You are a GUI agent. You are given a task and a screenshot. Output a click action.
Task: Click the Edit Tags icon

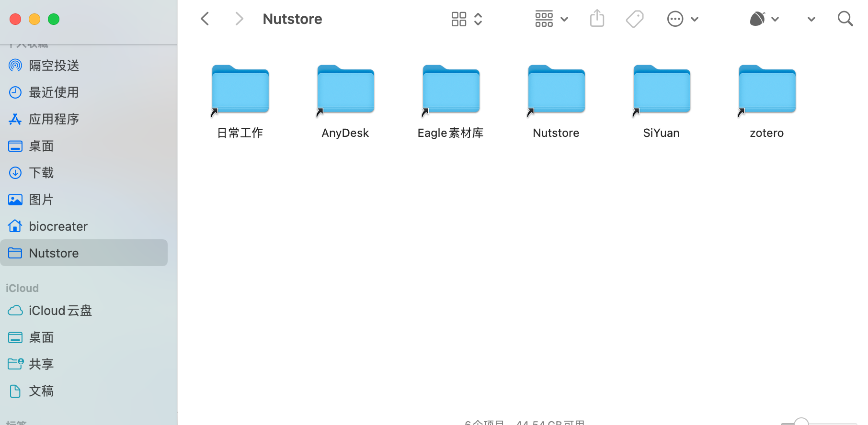point(635,19)
